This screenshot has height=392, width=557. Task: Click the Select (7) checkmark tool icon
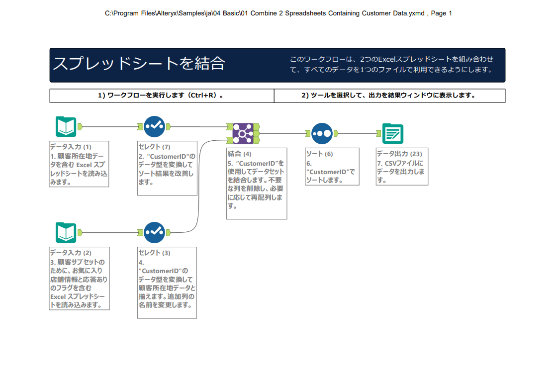click(154, 126)
